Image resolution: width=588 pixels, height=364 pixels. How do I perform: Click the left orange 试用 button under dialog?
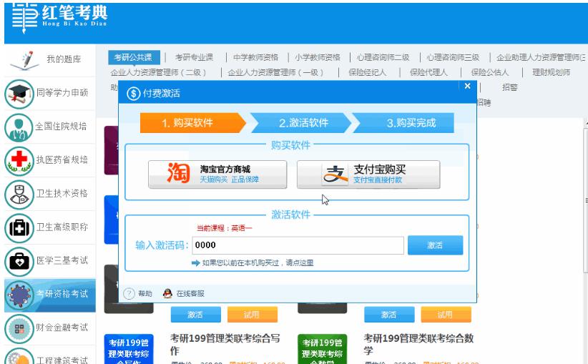click(253, 315)
